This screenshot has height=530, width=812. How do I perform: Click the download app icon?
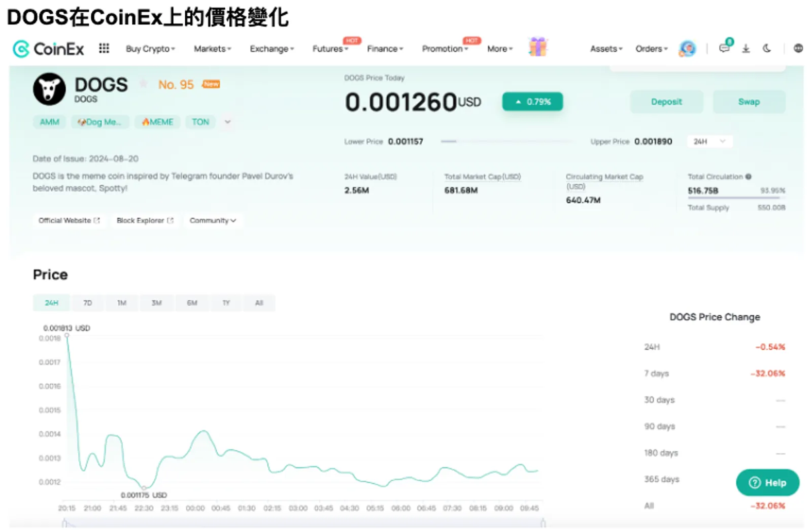pyautogui.click(x=746, y=49)
